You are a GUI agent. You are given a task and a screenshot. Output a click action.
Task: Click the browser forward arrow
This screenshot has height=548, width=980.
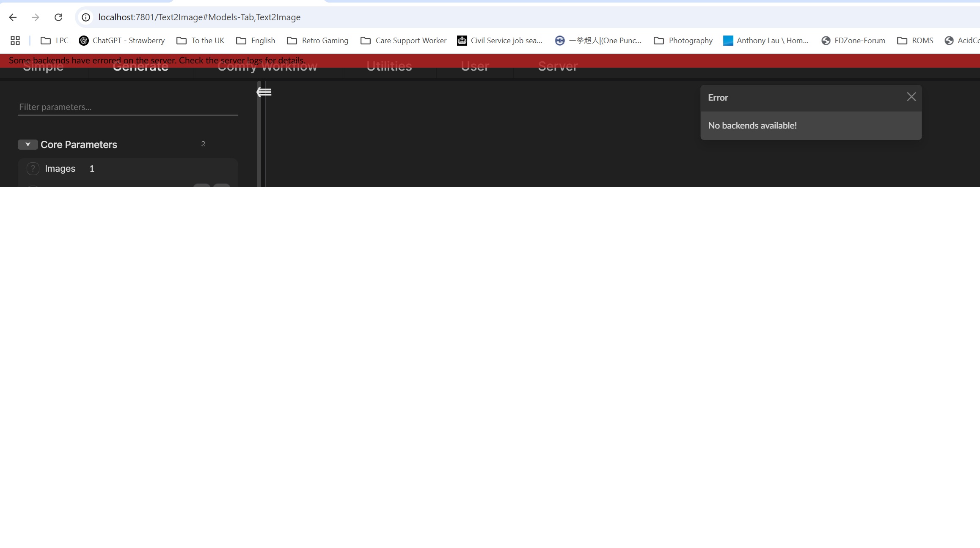click(36, 17)
